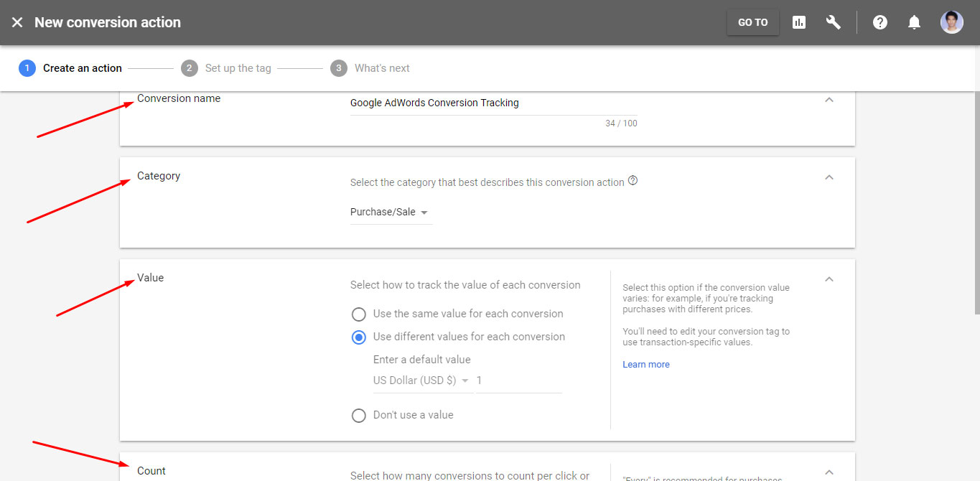Go to step 3 What's next
This screenshot has height=481, width=980.
point(370,68)
